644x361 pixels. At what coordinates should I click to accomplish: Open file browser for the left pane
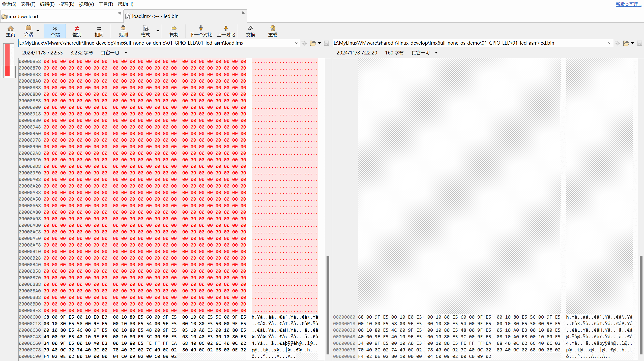point(313,43)
